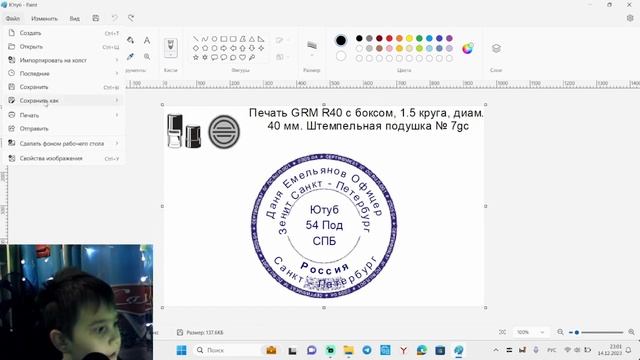The width and height of the screenshot is (640, 360).
Task: Choose the Heart shape
Action: (242, 58)
